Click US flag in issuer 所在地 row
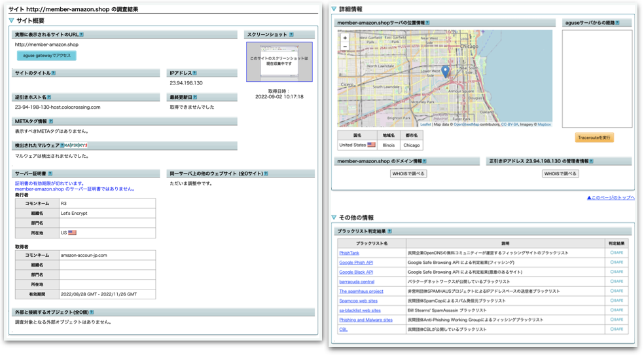The width and height of the screenshot is (644, 355). 72,233
